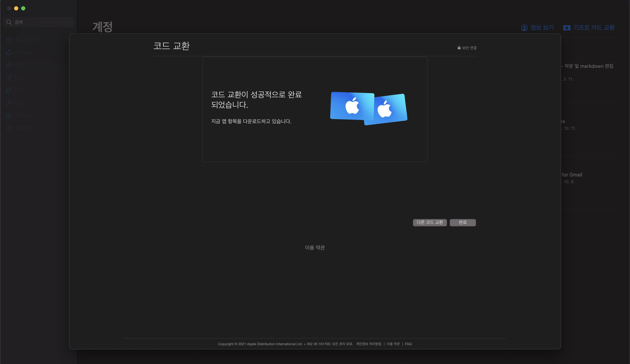The height and width of the screenshot is (364, 630).
Task: Open the FAQ link in the footer
Action: (408, 344)
